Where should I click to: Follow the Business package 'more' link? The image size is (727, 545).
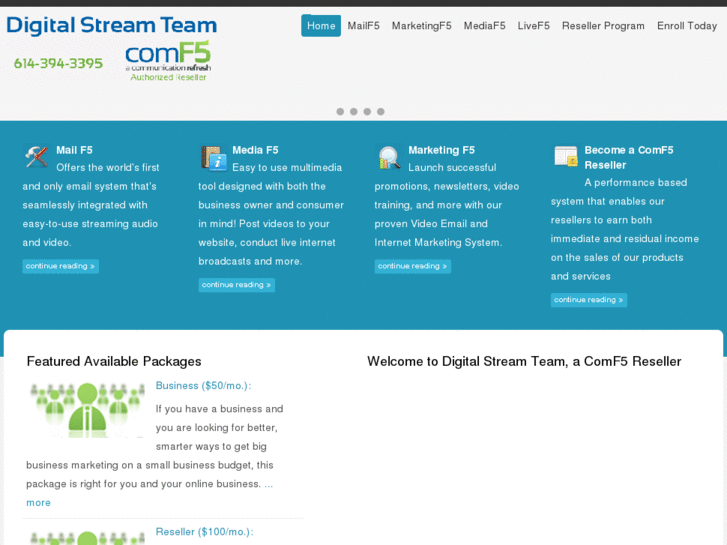[38, 503]
